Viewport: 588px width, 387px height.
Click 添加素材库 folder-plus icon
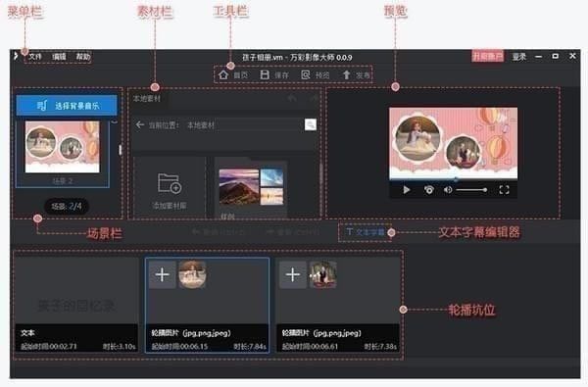point(170,183)
